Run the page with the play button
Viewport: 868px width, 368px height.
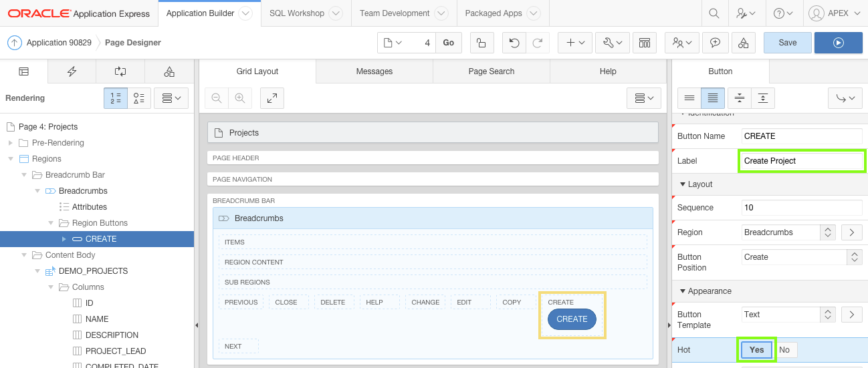coord(839,43)
